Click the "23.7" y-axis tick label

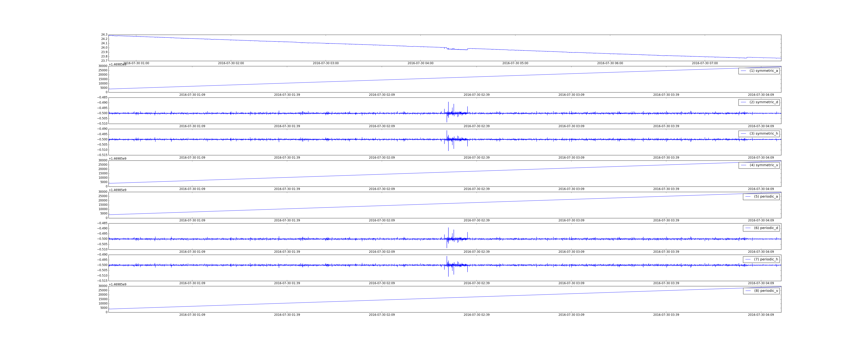click(x=104, y=61)
